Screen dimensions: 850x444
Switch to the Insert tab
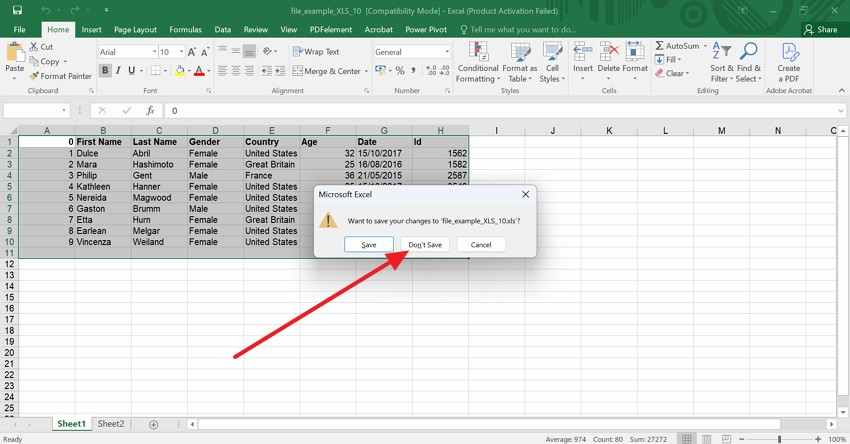[x=92, y=30]
